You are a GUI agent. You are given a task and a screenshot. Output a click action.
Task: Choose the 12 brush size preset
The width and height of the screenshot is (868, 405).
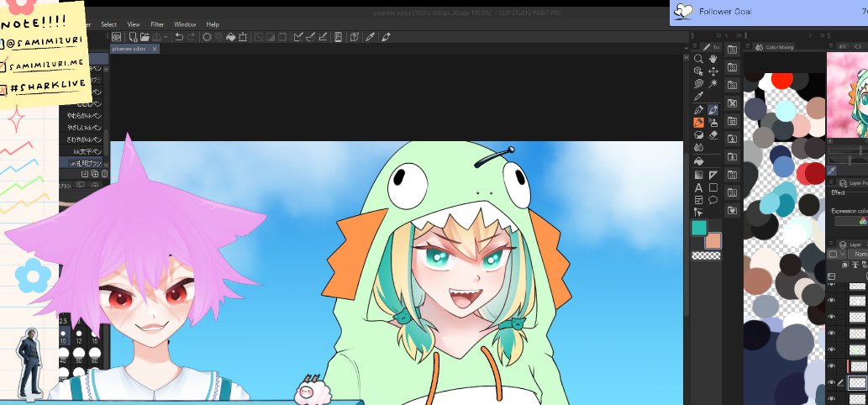click(x=79, y=334)
